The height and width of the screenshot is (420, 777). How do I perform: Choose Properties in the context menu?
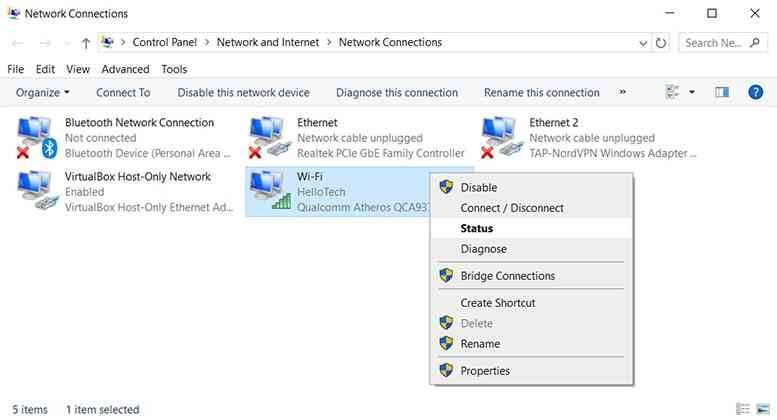point(531,370)
